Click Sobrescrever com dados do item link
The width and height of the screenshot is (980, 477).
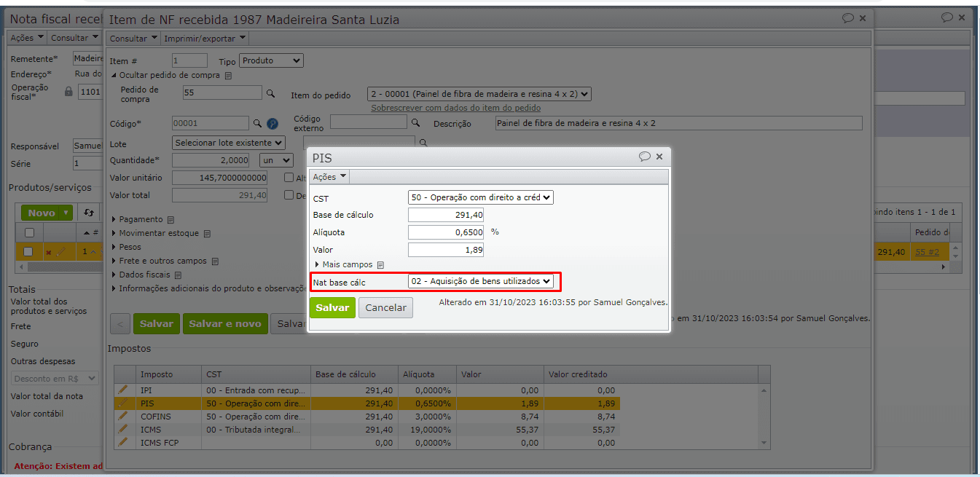coord(456,108)
